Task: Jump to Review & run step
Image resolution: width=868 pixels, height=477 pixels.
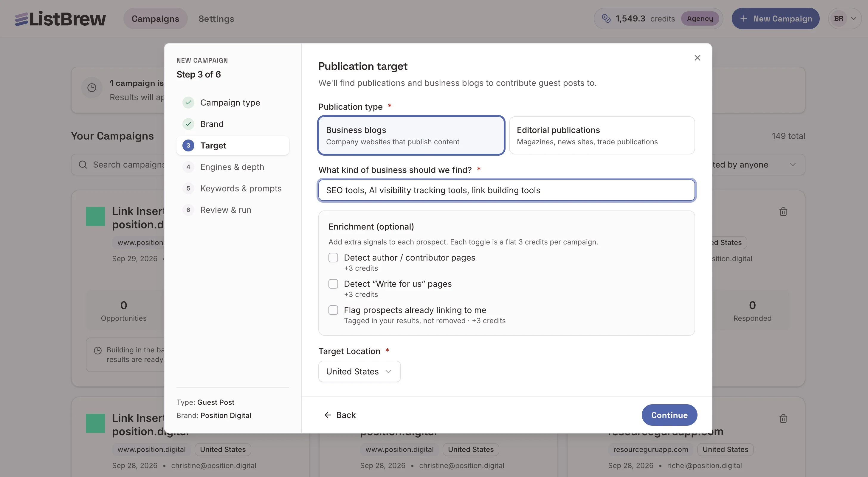Action: [x=232, y=210]
